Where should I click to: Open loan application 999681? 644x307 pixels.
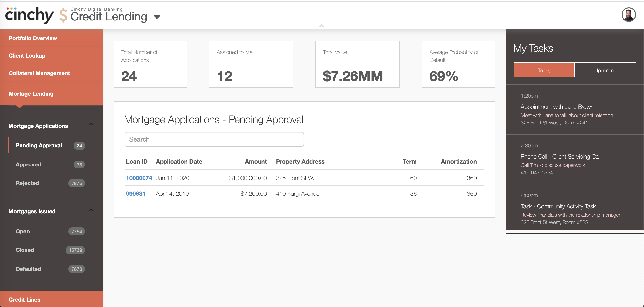[136, 193]
